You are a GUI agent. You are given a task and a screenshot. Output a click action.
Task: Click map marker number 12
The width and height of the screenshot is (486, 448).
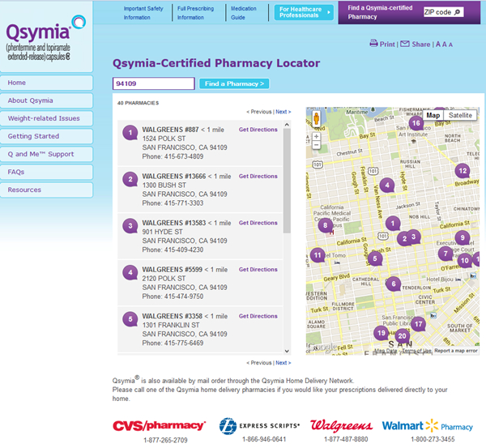(x=462, y=171)
